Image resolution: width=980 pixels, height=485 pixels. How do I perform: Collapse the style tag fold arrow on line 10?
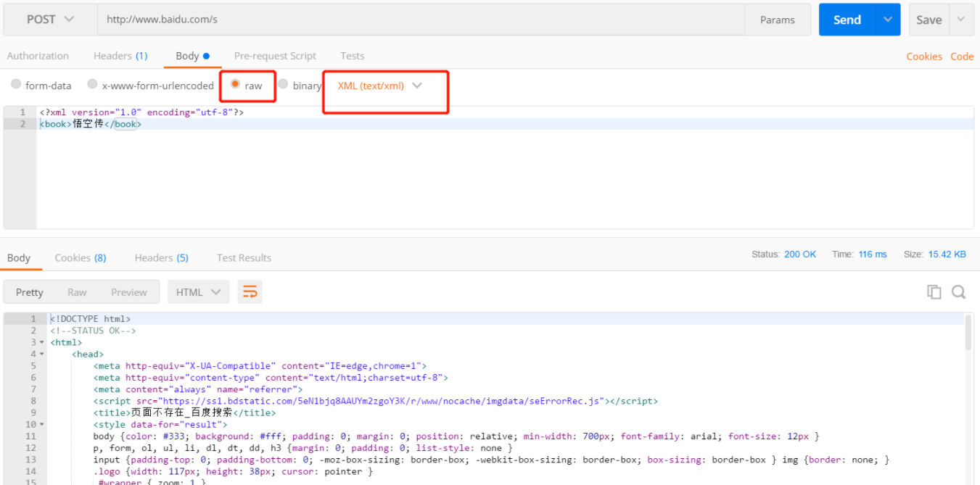pos(42,424)
